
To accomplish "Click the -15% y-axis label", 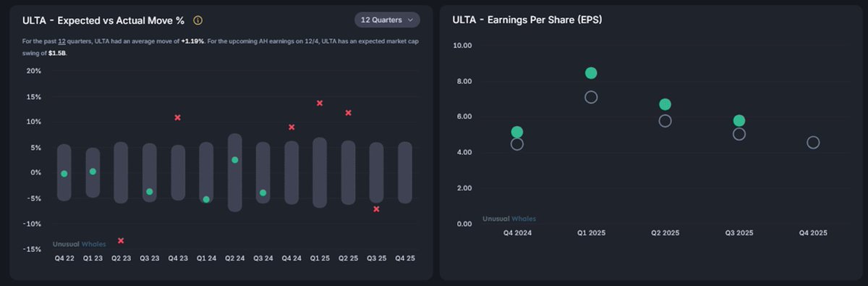I will coord(33,249).
